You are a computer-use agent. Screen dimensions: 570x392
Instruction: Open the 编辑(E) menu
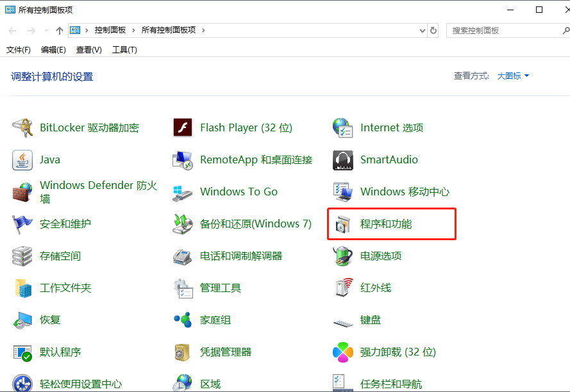[53, 50]
